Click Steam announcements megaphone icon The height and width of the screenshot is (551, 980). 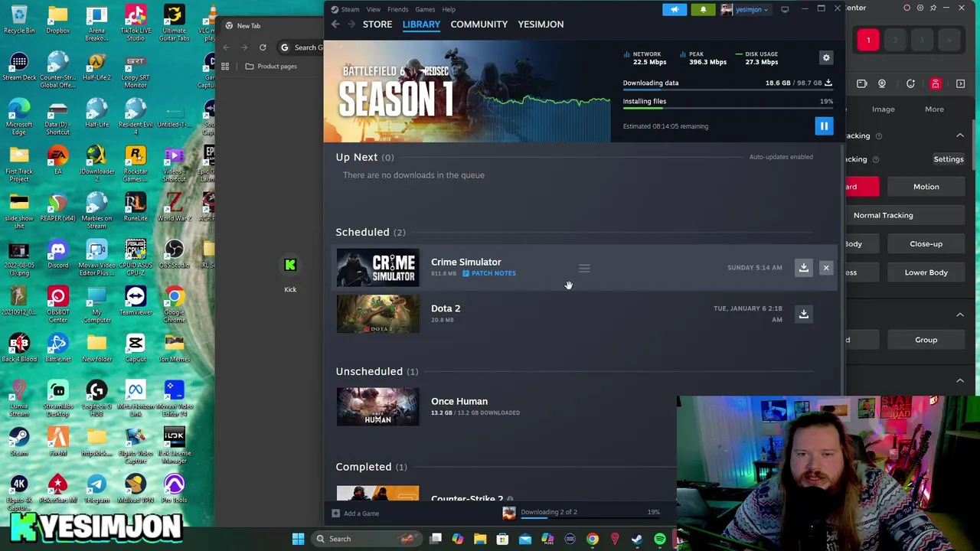[x=675, y=9]
